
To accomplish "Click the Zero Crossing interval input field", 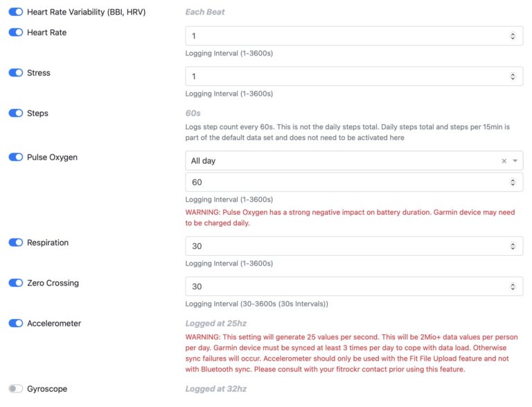I will tap(354, 287).
